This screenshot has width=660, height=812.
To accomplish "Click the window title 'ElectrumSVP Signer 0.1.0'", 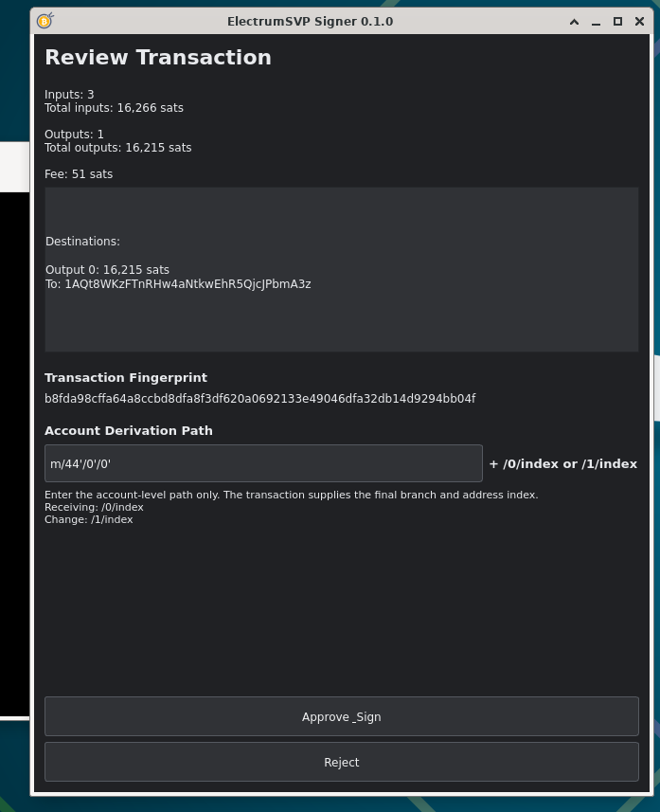I will (310, 21).
